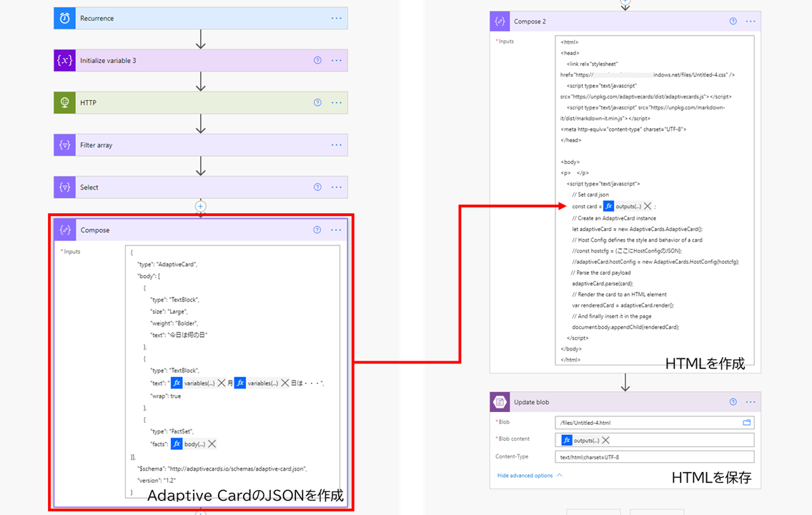Click the // Set card json comment
The height and width of the screenshot is (515, 812).
click(590, 195)
